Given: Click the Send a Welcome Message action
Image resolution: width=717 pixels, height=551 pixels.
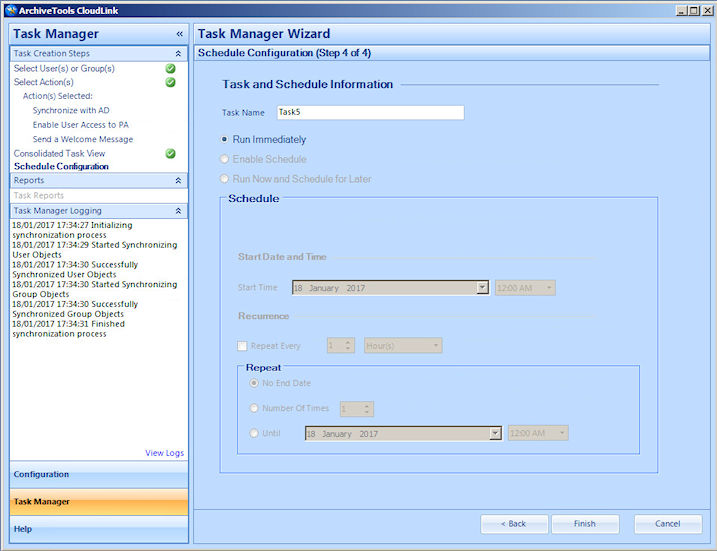Looking at the screenshot, I should point(83,139).
